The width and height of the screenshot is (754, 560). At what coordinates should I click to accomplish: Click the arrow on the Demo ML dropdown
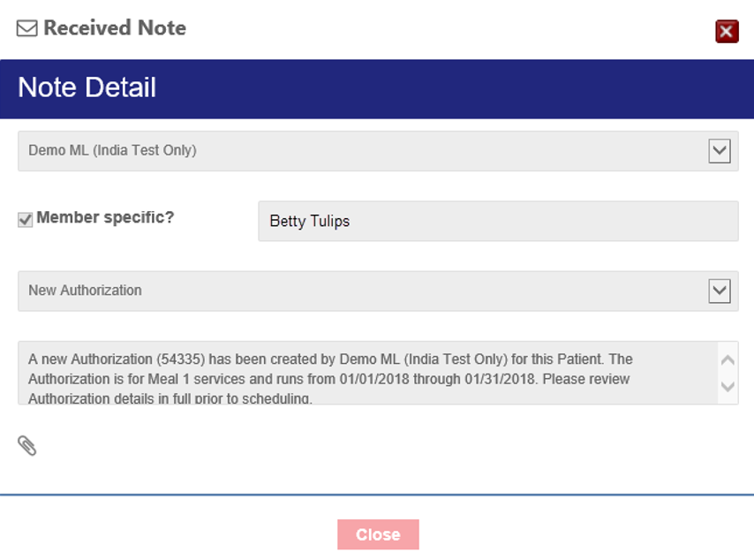[x=720, y=151]
